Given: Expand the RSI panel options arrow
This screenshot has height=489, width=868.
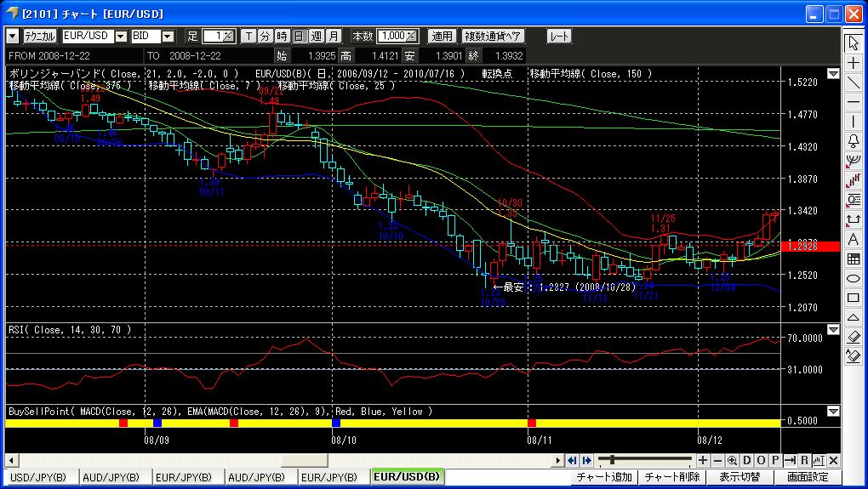Looking at the screenshot, I should 832,330.
